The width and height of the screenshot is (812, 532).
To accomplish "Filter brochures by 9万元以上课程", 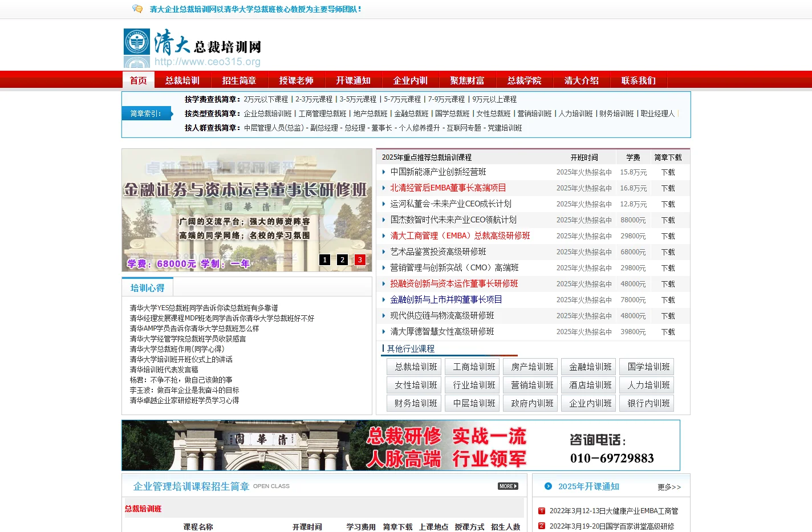I will [x=494, y=99].
